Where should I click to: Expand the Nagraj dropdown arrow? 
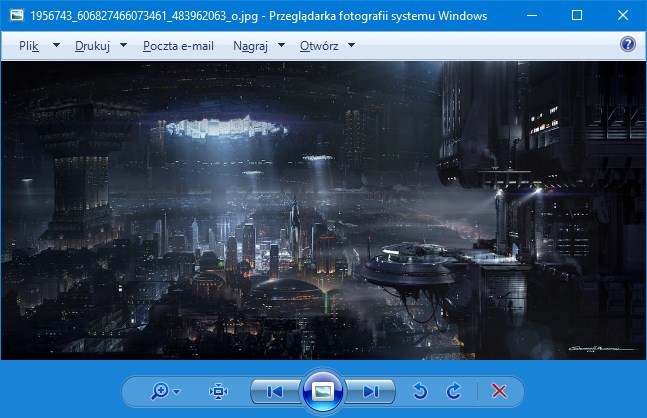point(281,45)
